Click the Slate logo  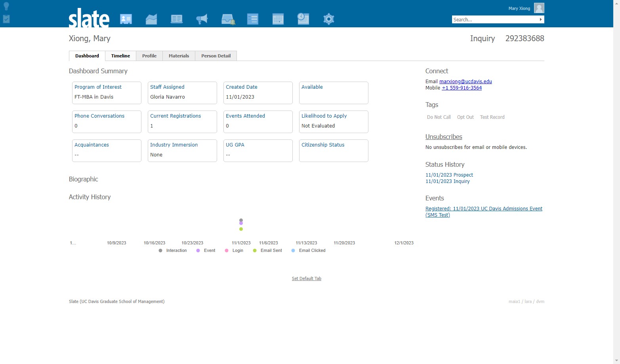pos(89,18)
